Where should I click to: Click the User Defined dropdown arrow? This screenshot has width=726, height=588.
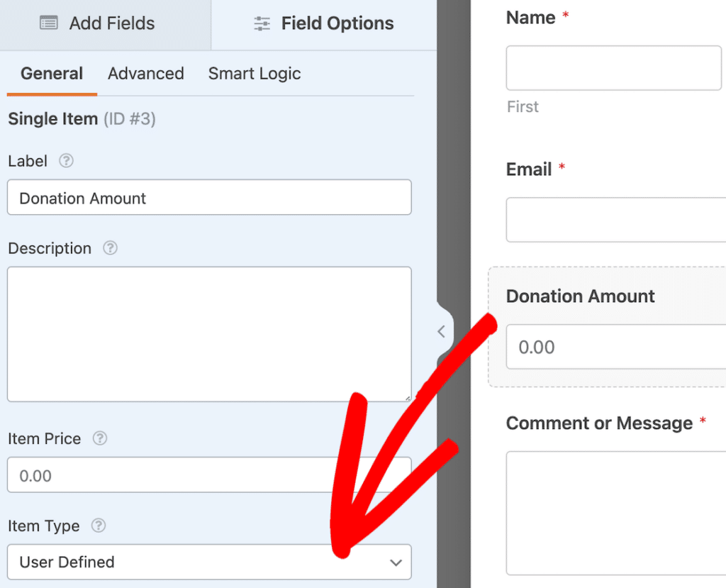pos(396,562)
